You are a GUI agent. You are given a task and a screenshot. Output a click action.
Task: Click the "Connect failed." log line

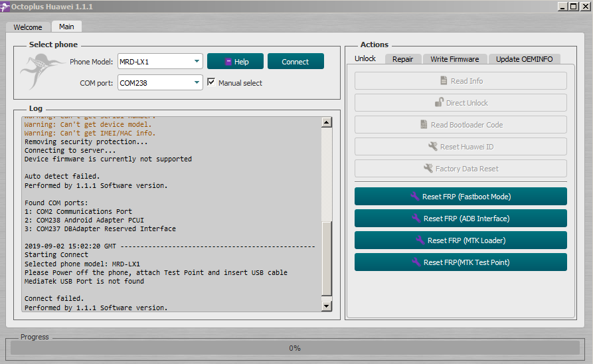pos(54,298)
